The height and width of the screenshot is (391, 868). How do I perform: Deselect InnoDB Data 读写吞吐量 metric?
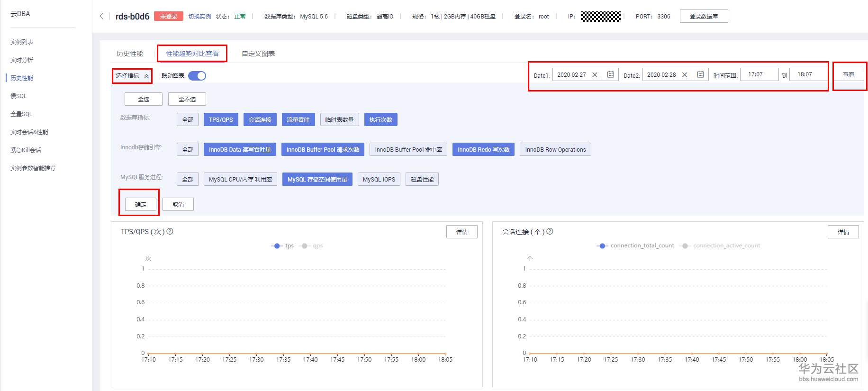(x=240, y=149)
